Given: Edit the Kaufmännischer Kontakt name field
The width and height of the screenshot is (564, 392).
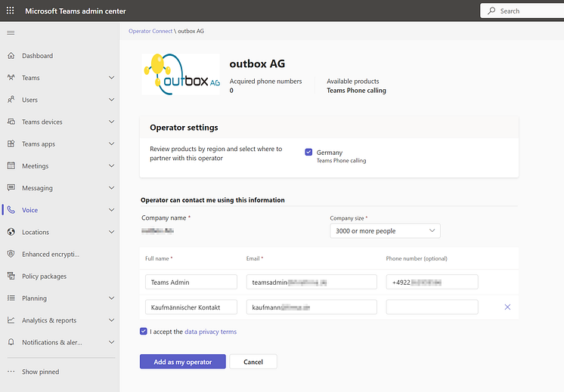Looking at the screenshot, I should pos(191,307).
